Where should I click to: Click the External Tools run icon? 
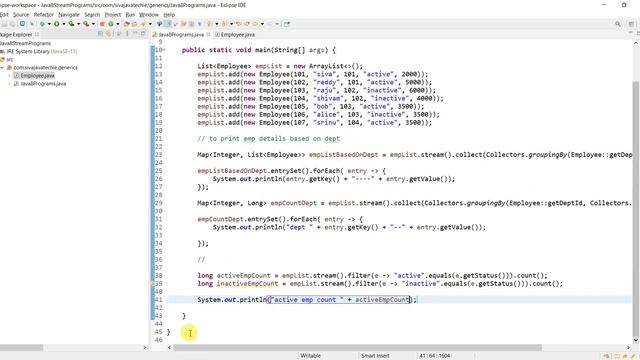point(86,24)
